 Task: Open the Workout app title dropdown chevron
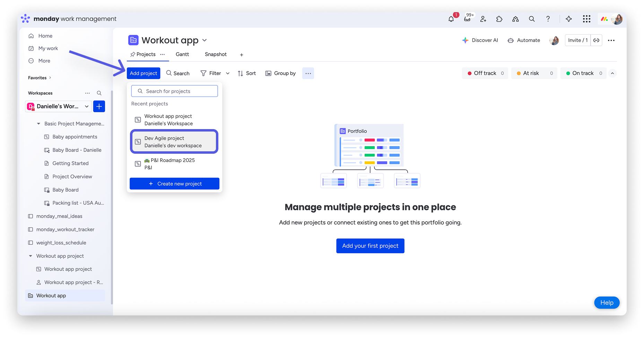[x=204, y=40]
